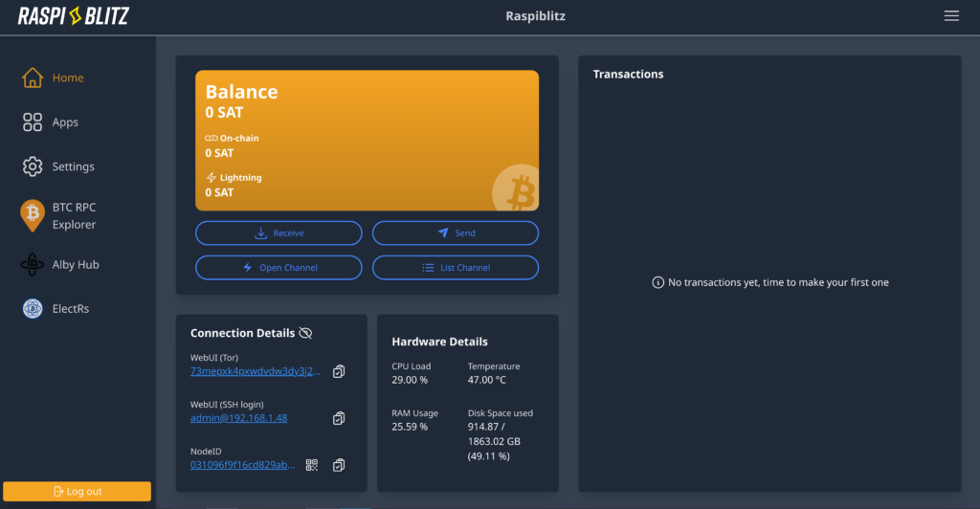Click the Connection Details heading
Screen dimensions: 980x509
tap(242, 333)
